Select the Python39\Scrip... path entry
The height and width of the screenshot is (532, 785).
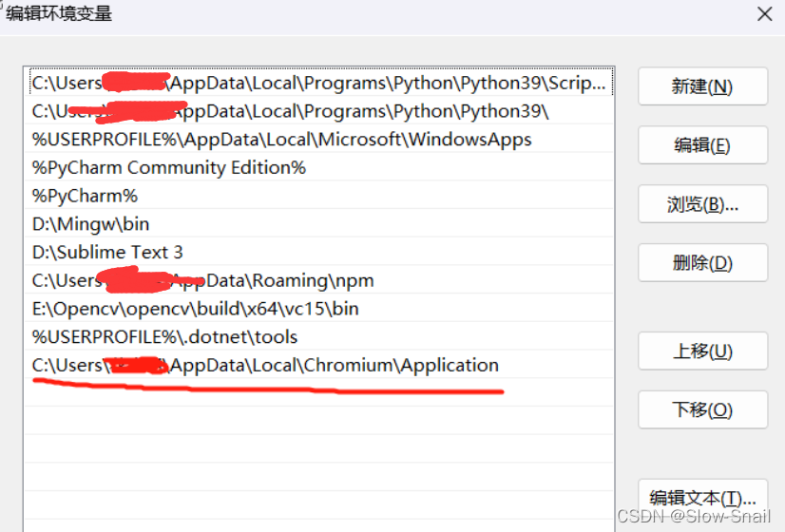coord(319,83)
